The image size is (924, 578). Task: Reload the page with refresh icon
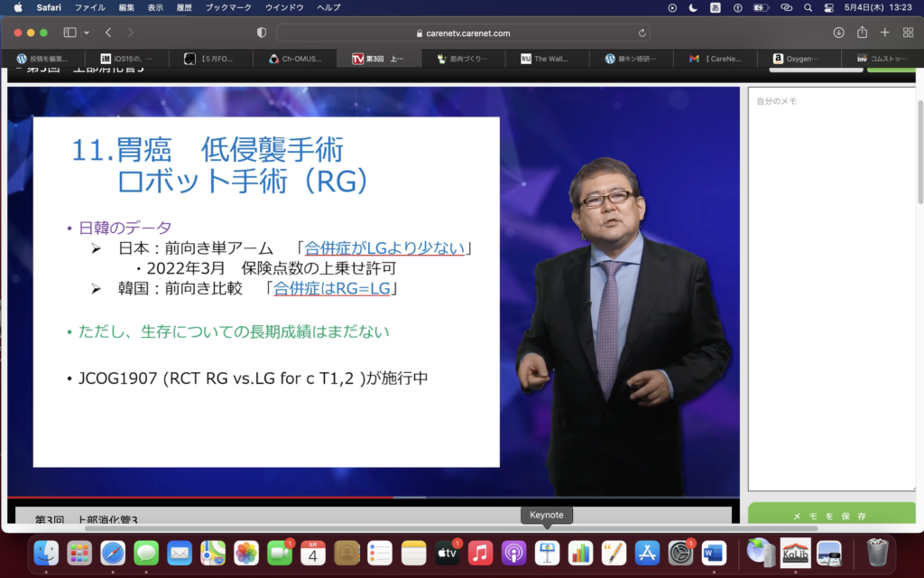pyautogui.click(x=642, y=33)
